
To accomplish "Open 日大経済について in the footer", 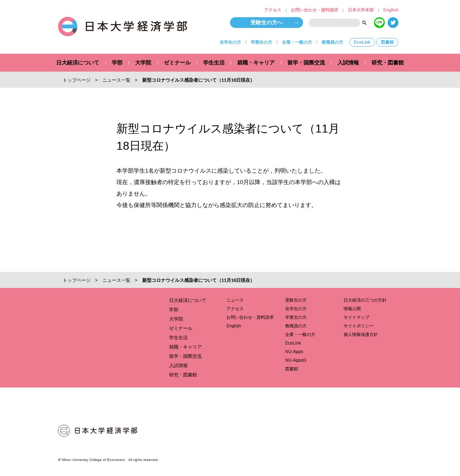I will [x=188, y=300].
